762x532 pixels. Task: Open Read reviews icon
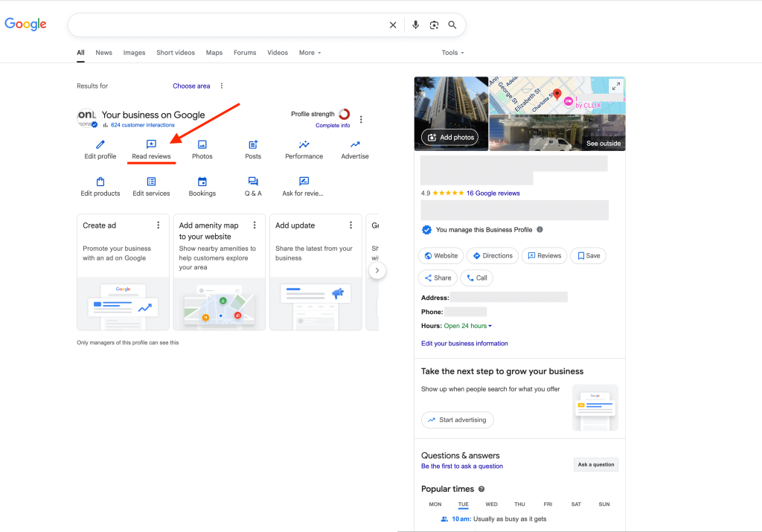(151, 144)
